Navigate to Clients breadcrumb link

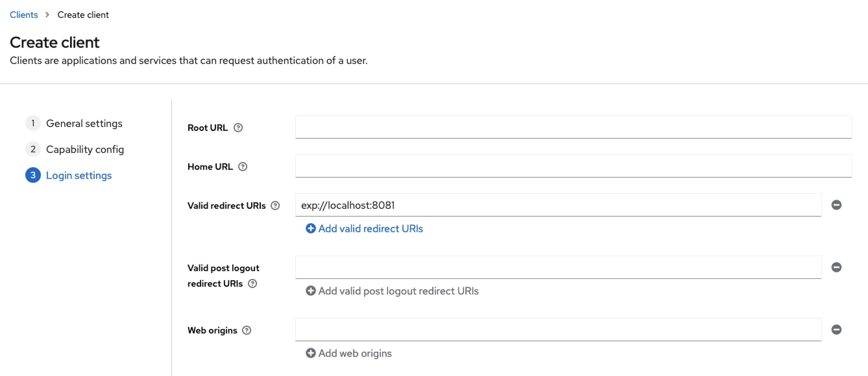[x=24, y=15]
